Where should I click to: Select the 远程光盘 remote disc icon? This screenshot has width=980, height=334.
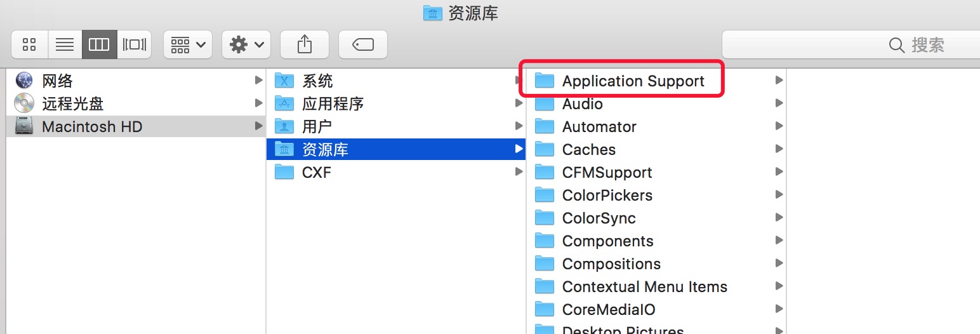pos(24,104)
